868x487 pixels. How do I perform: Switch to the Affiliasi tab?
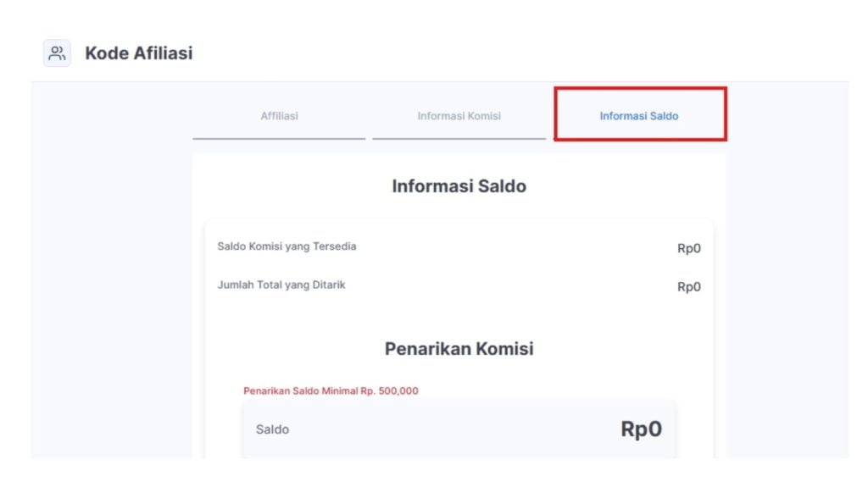tap(279, 116)
